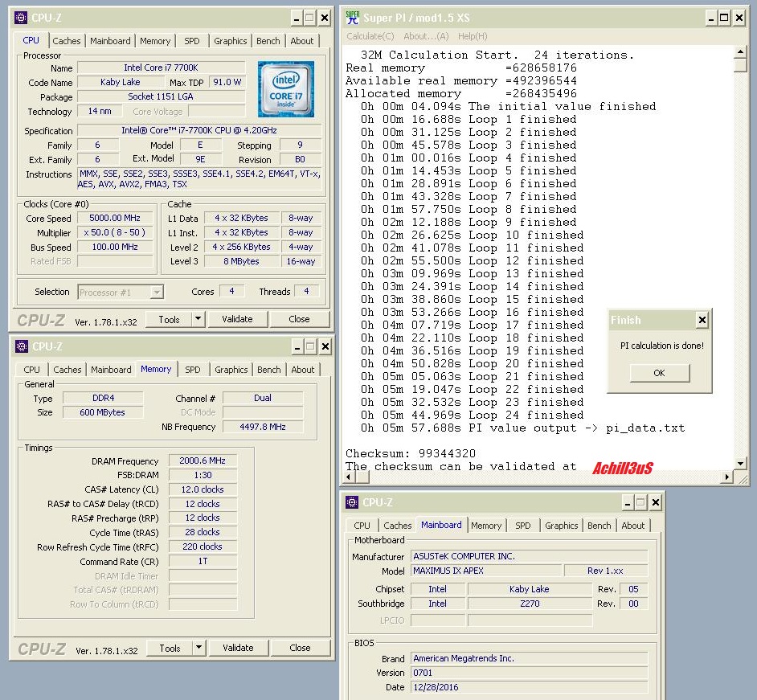Open Caches tab in Mainboard CPU-Z window

(397, 526)
